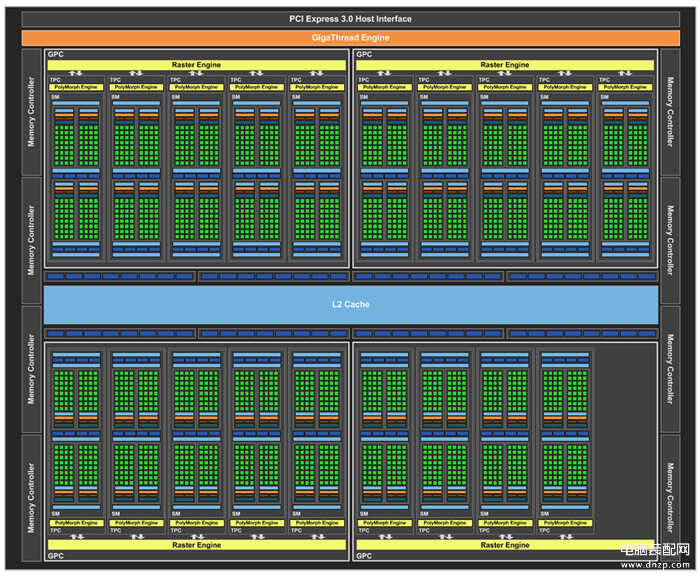Click Raster Engine in the lower-right GPC
The height and width of the screenshot is (578, 700).
[x=505, y=545]
